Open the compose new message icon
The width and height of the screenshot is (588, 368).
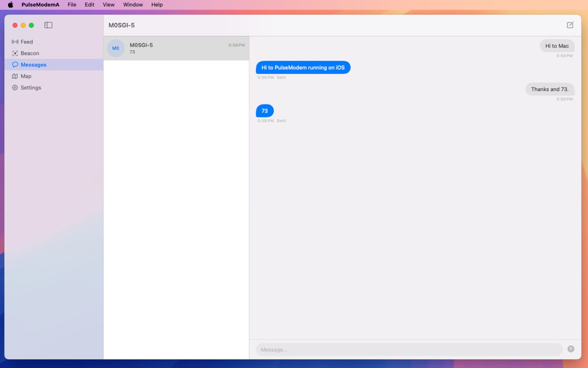point(570,25)
